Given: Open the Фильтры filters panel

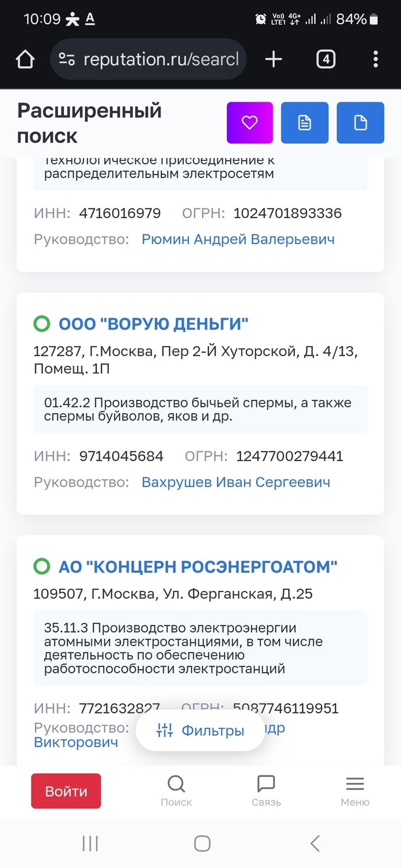Looking at the screenshot, I should click(200, 731).
